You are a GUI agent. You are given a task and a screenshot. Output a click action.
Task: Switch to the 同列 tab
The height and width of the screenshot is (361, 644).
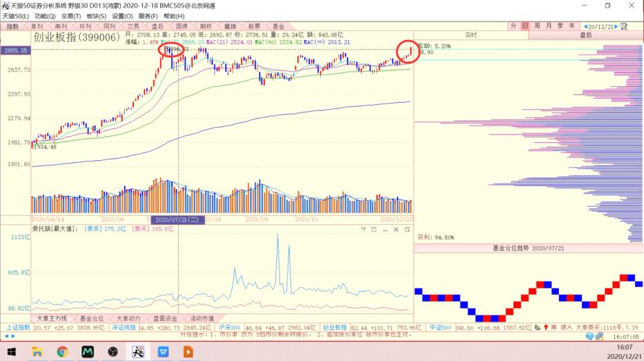point(109,26)
